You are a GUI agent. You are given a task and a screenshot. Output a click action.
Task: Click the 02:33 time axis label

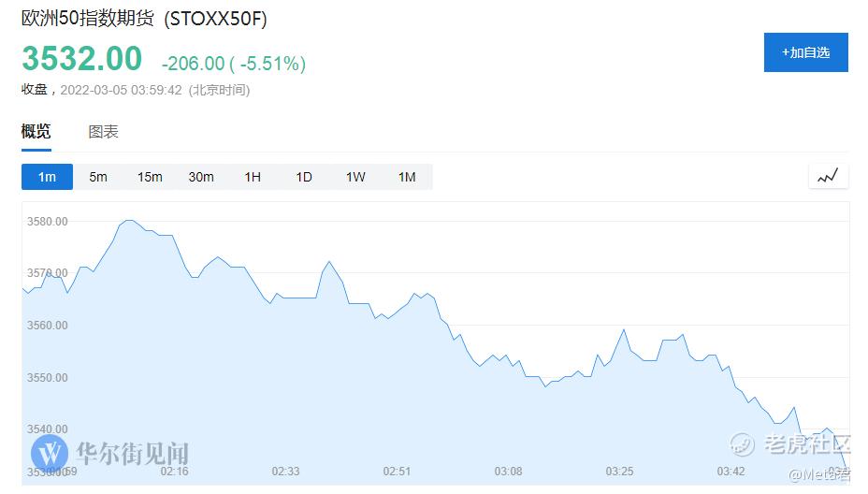pos(286,471)
